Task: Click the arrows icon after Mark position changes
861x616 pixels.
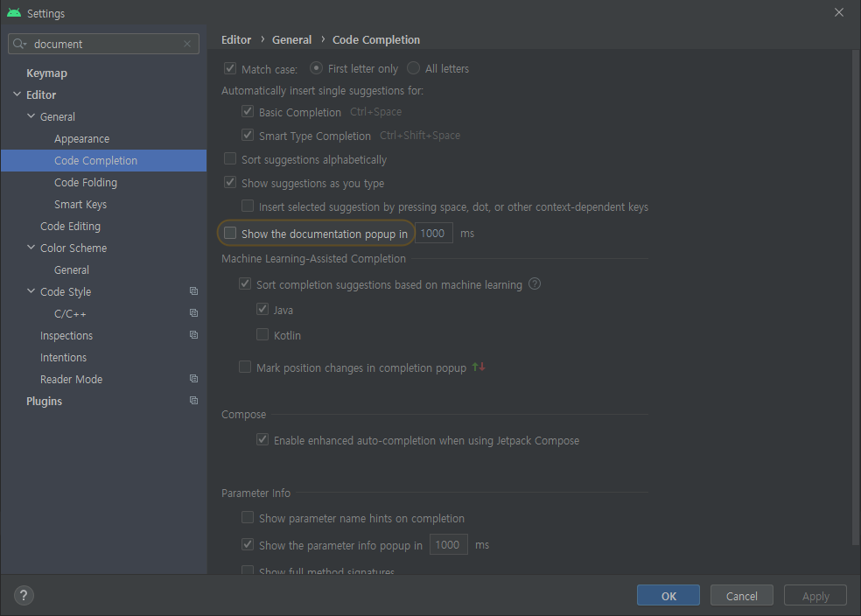Action: pos(478,367)
